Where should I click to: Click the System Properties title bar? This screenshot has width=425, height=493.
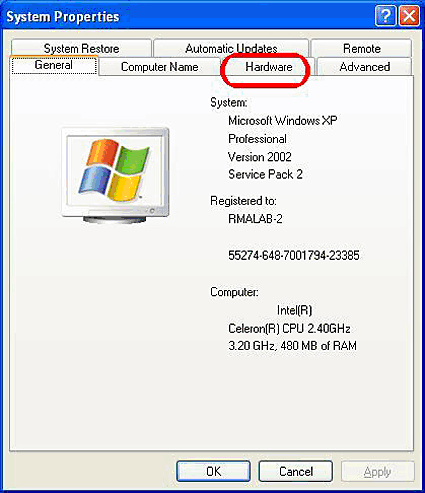[187, 16]
